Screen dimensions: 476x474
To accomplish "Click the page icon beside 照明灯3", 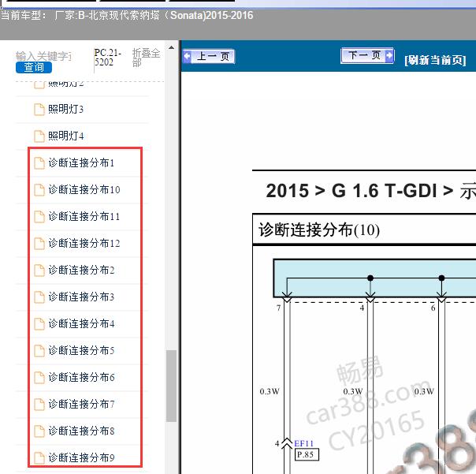I will pos(39,110).
